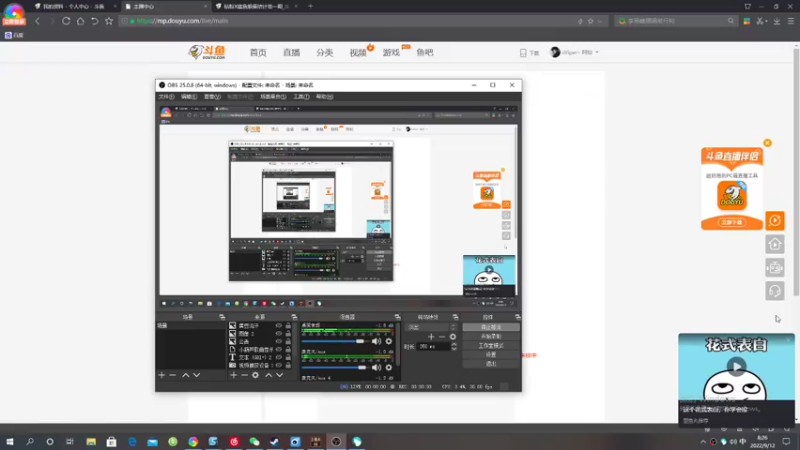Add a new scene with the plus icon
The width and height of the screenshot is (800, 450).
click(x=162, y=376)
